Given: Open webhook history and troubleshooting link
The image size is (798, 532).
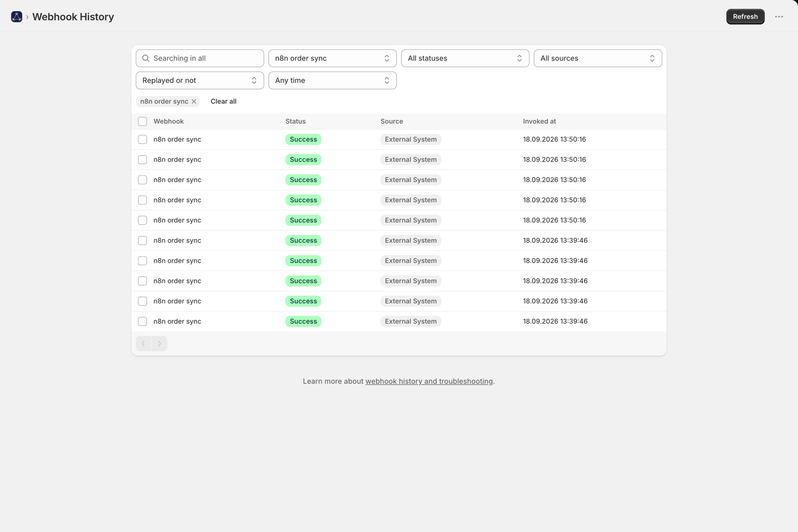Looking at the screenshot, I should [x=429, y=381].
